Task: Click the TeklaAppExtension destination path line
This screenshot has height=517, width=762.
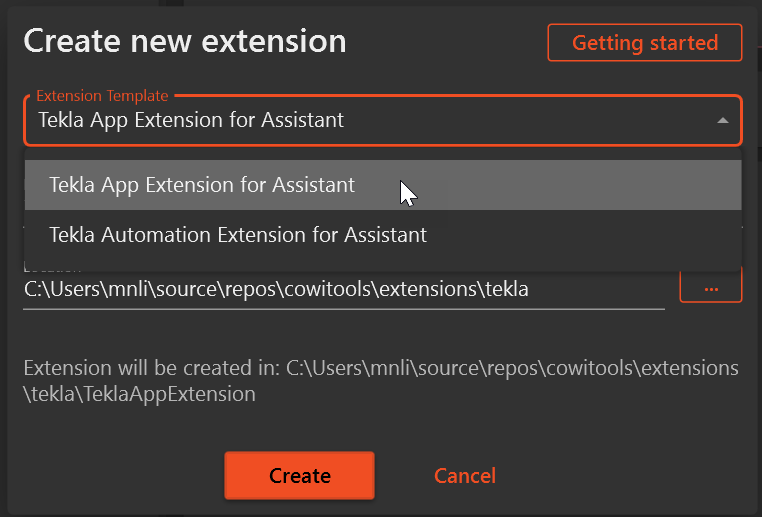Action: pyautogui.click(x=140, y=394)
